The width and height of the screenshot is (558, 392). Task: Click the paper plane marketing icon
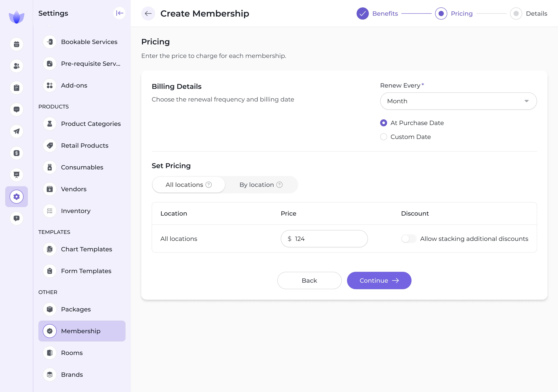coord(16,131)
